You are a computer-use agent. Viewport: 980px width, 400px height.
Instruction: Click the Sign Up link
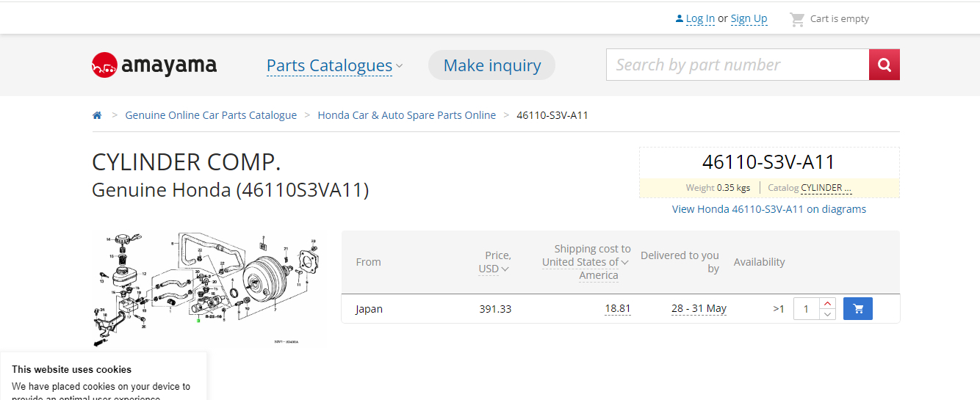(x=749, y=19)
